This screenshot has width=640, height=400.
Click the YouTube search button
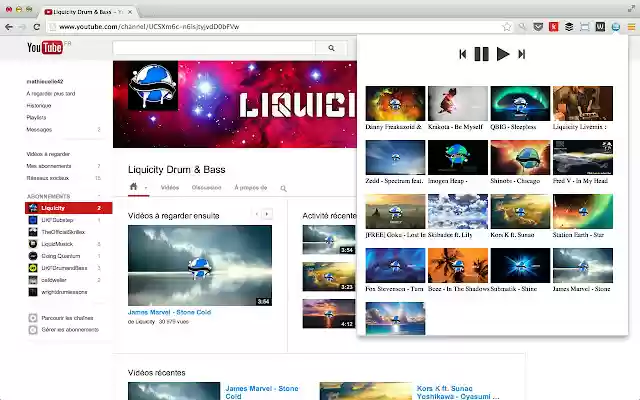pos(331,48)
